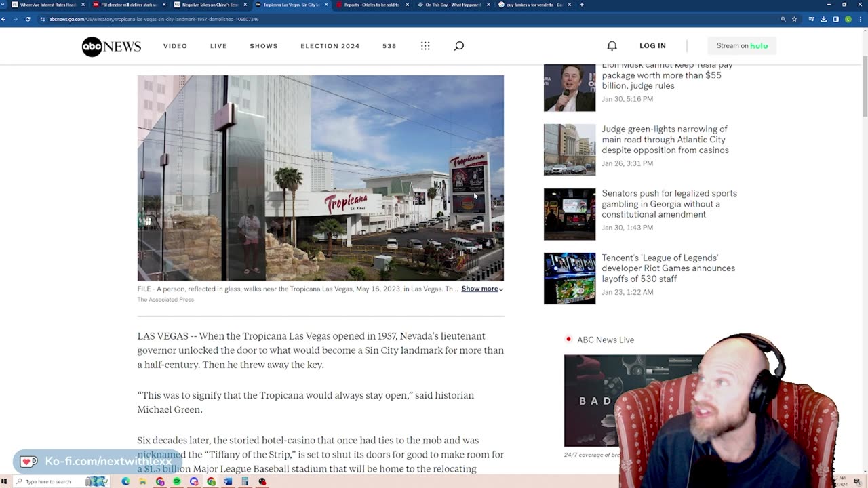Click the browser forward arrow

pyautogui.click(x=16, y=19)
